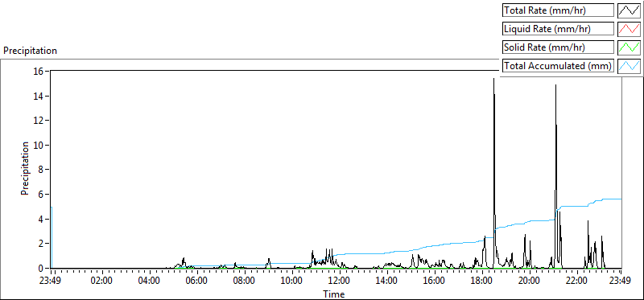Click the vertical Precipitation y-axis title

(25, 168)
